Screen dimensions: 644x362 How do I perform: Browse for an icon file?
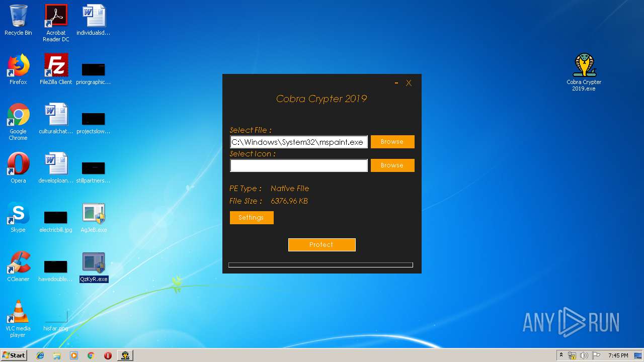(x=392, y=165)
